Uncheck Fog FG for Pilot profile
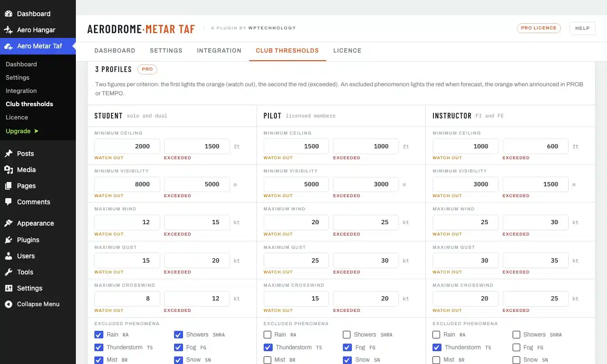The height and width of the screenshot is (364, 607). (347, 347)
